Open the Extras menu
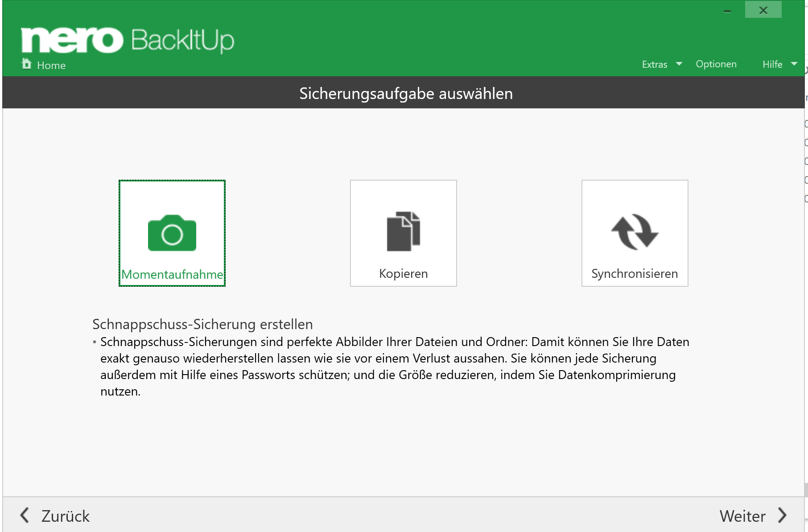 click(x=655, y=64)
